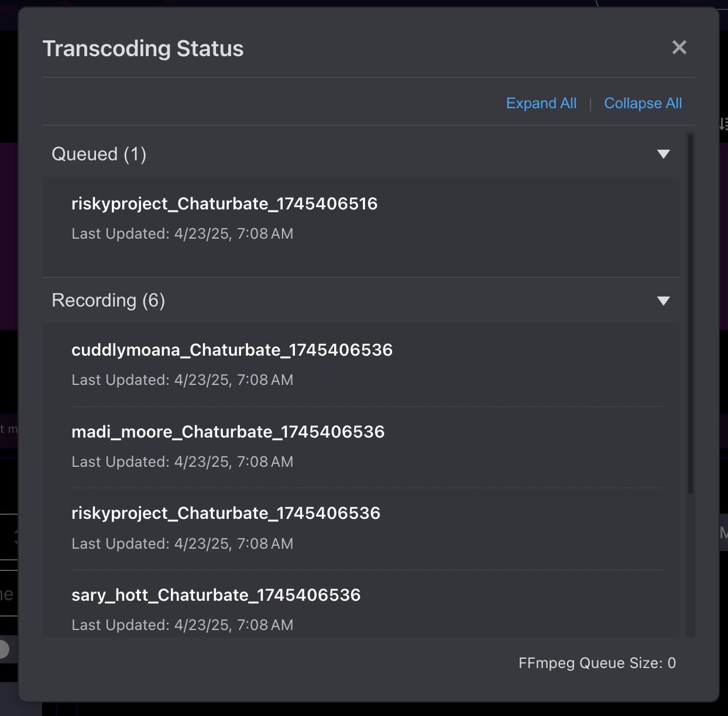Click the Last Updated timestamp under the queued item
This screenshot has height=716, width=728.
click(182, 233)
